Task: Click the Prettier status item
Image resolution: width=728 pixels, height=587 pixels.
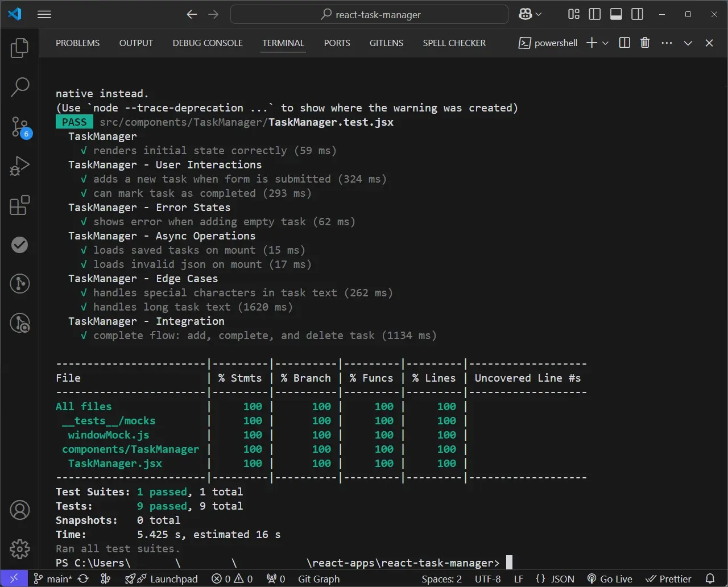Action: click(x=668, y=579)
